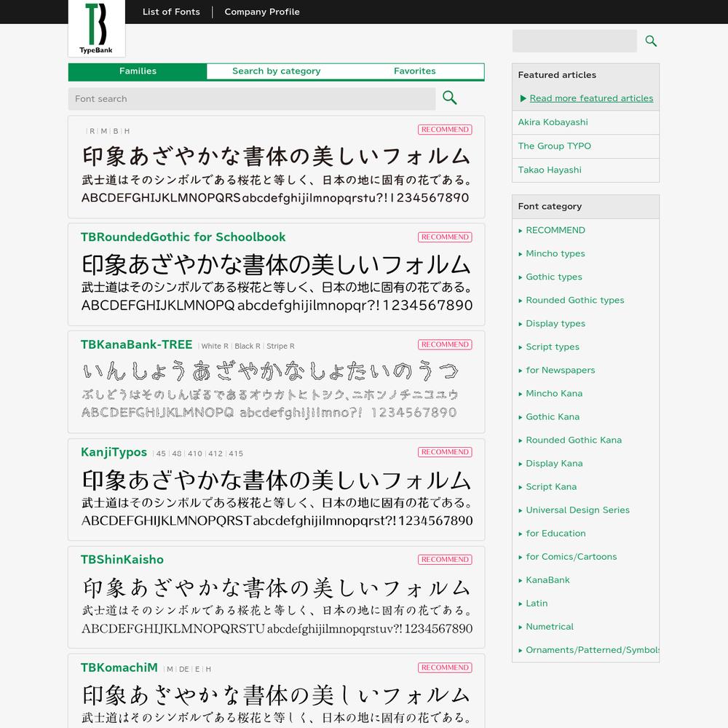Viewport: 728px width, 728px height.
Task: Choose weight 415 of KanjiTypos
Action: (236, 454)
